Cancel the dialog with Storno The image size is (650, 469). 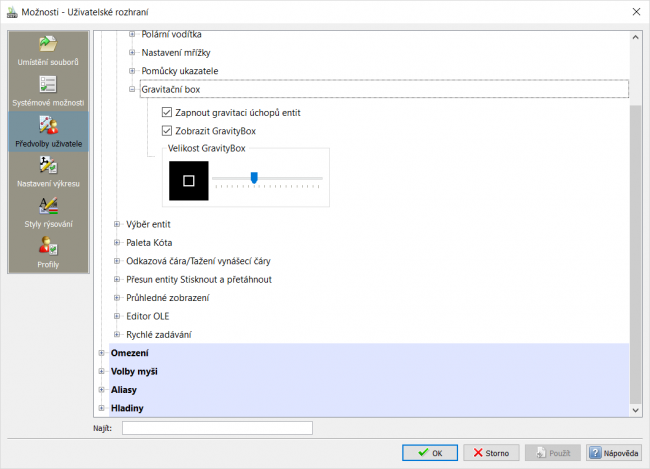(x=491, y=453)
